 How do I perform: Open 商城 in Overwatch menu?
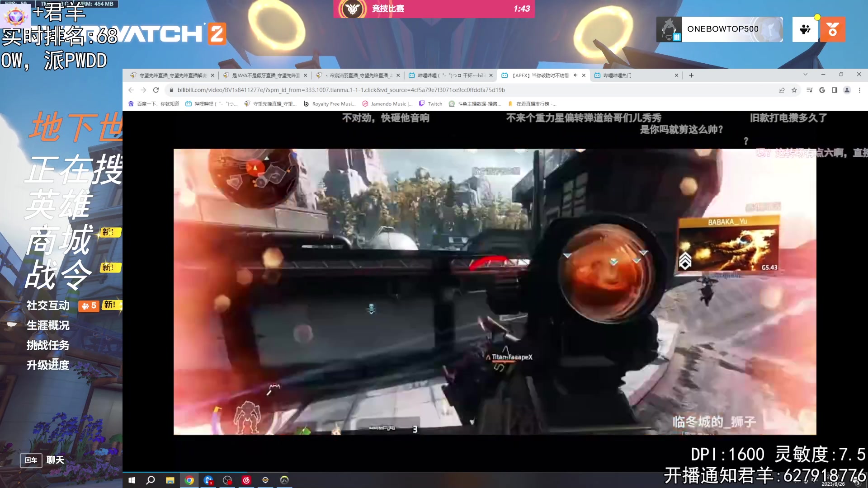tap(60, 239)
